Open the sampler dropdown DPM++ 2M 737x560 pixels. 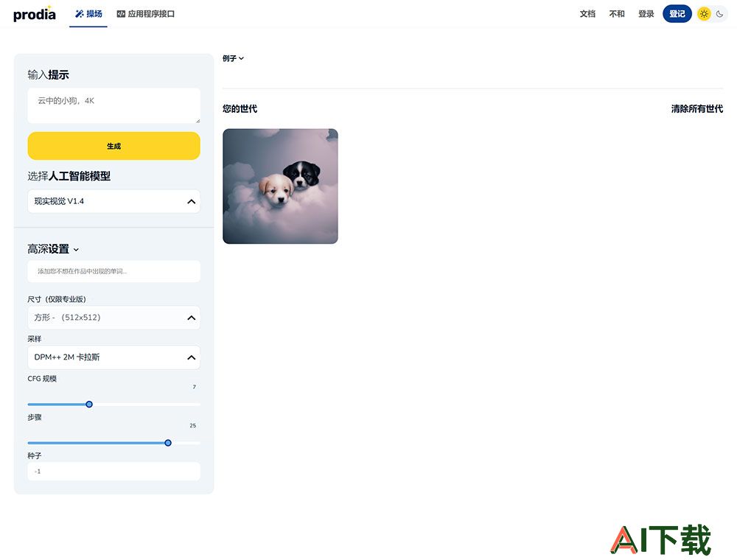(x=113, y=357)
